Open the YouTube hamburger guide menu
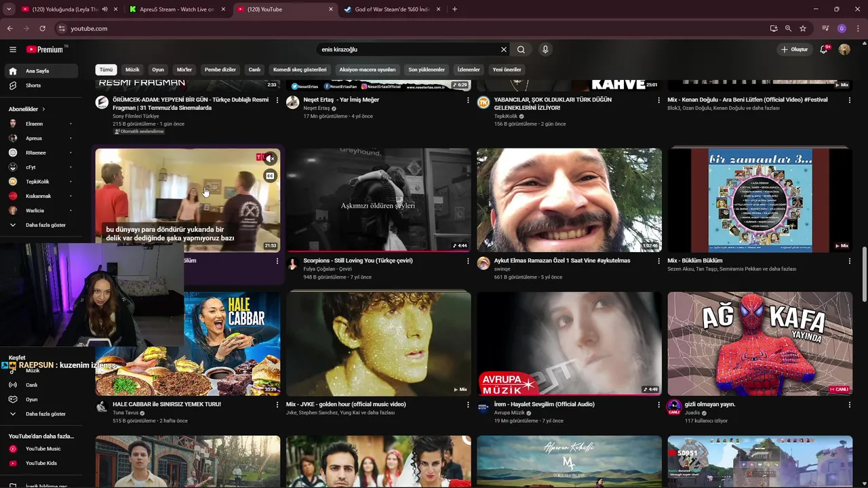 12,49
